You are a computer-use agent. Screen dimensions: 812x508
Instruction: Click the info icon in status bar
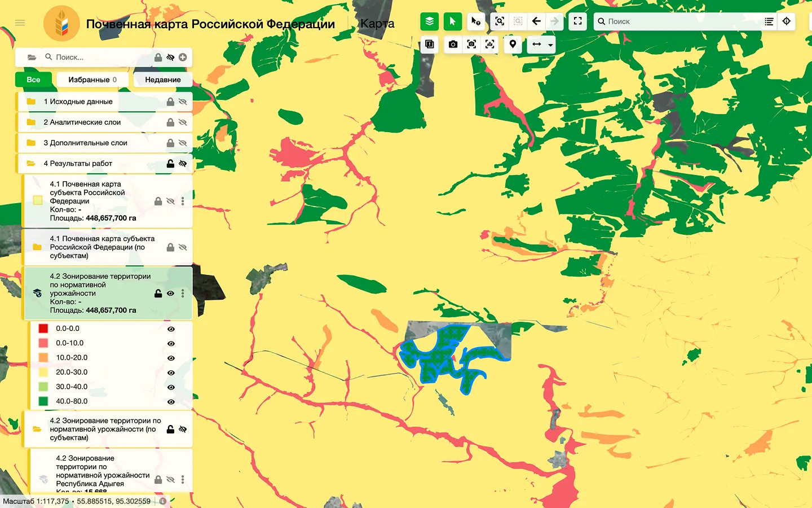pyautogui.click(x=163, y=501)
